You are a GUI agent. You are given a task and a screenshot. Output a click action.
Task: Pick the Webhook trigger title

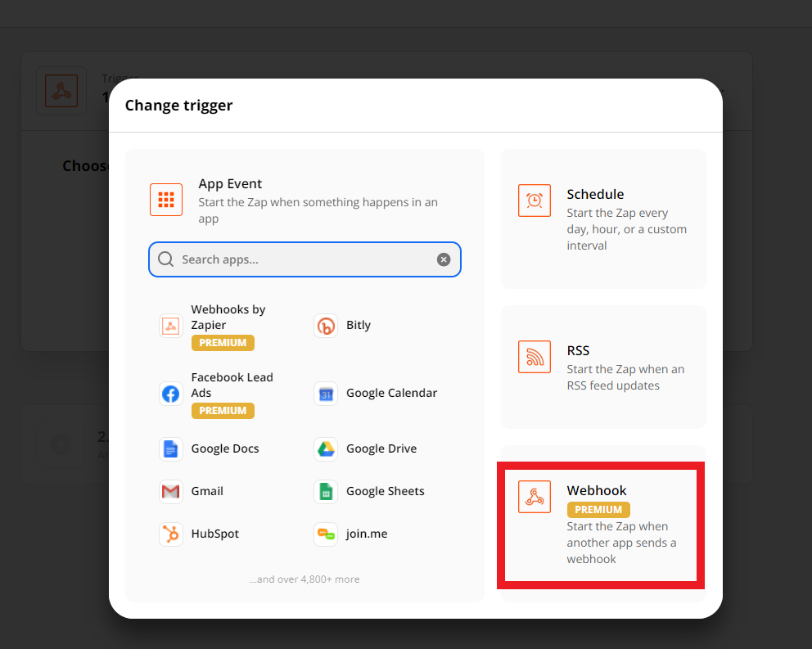597,490
